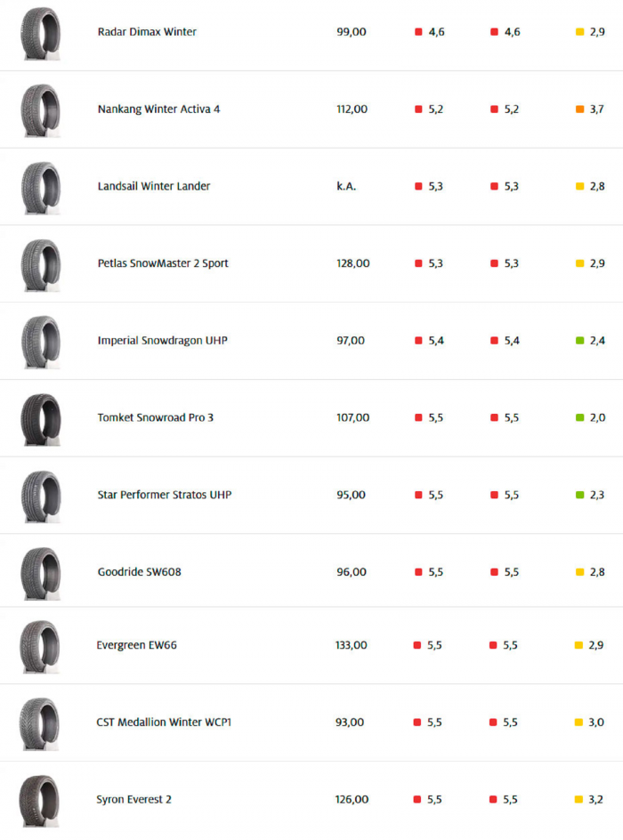
Task: Click the Evergreen EW66 tire image
Action: click(x=41, y=647)
